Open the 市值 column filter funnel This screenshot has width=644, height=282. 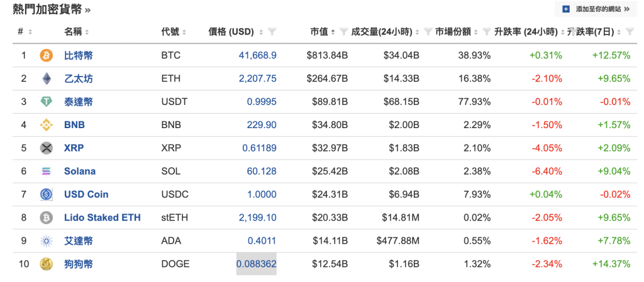point(344,31)
